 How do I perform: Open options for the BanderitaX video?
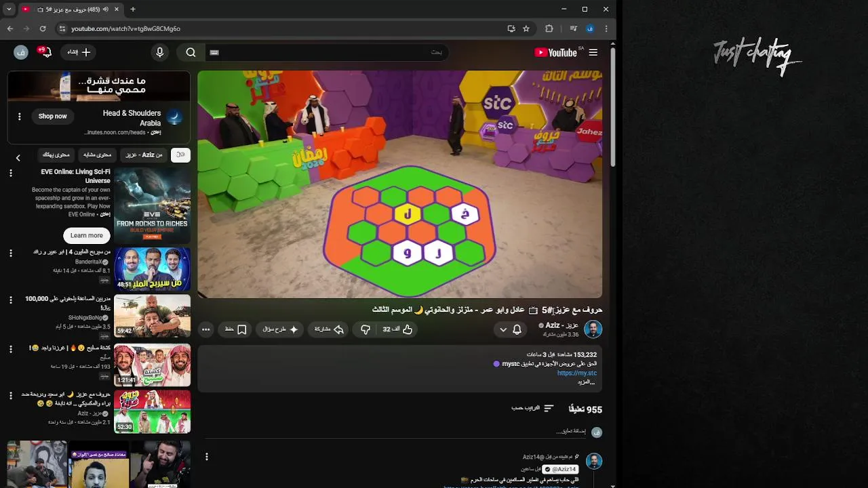tap(10, 253)
